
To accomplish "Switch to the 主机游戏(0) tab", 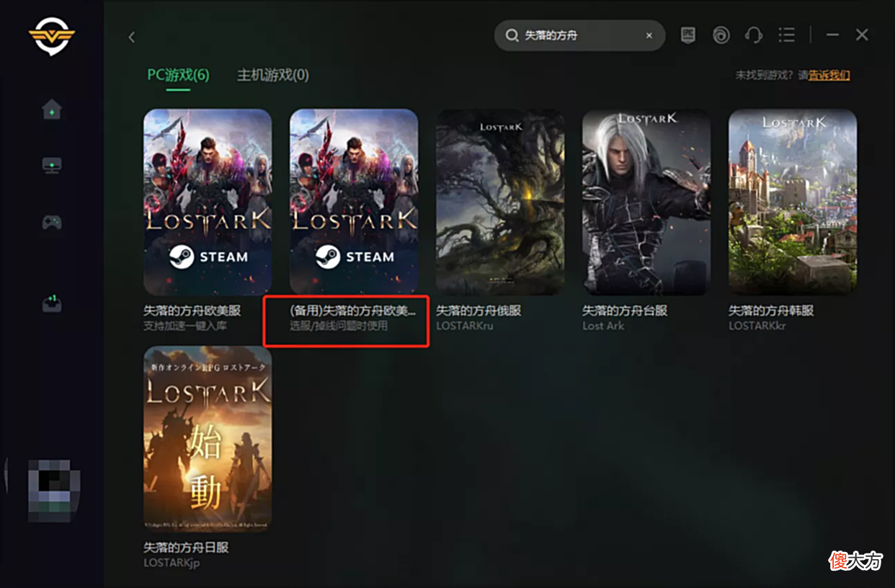I will pyautogui.click(x=273, y=75).
